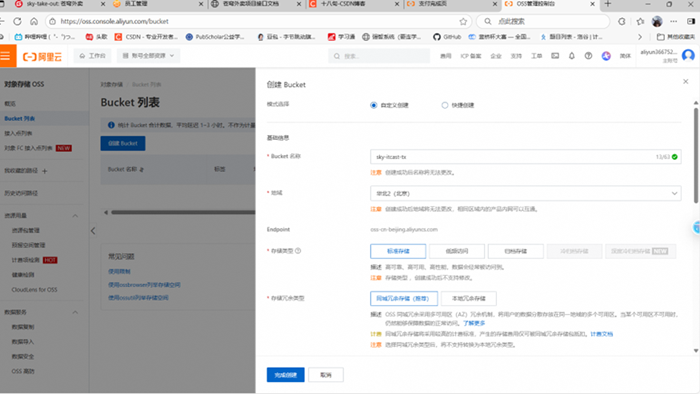Choose the Standard storage type option

[x=398, y=251]
